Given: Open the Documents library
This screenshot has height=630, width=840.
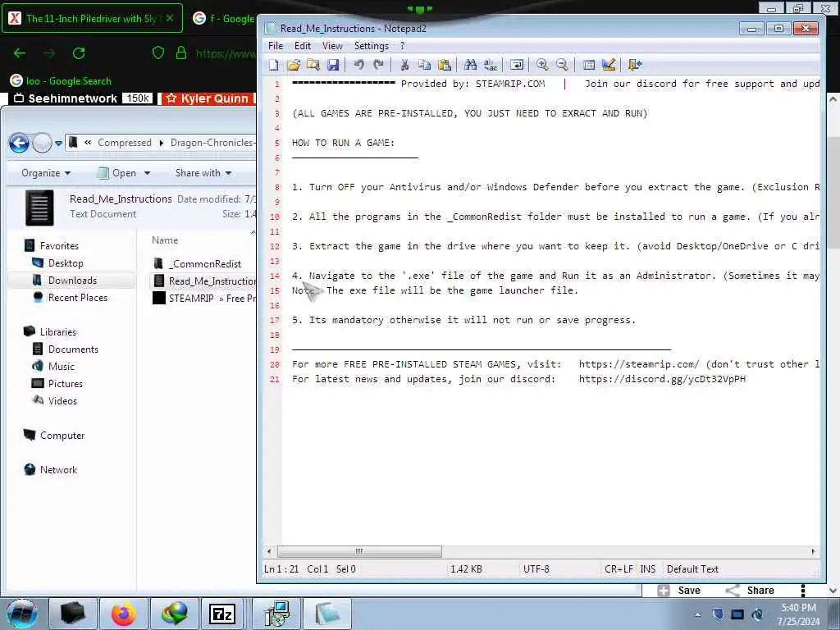Looking at the screenshot, I should tap(73, 349).
